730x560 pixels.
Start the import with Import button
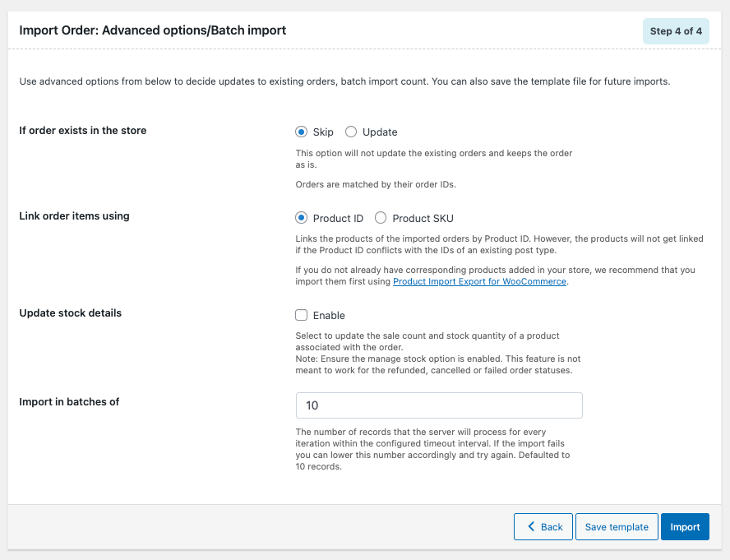(685, 526)
